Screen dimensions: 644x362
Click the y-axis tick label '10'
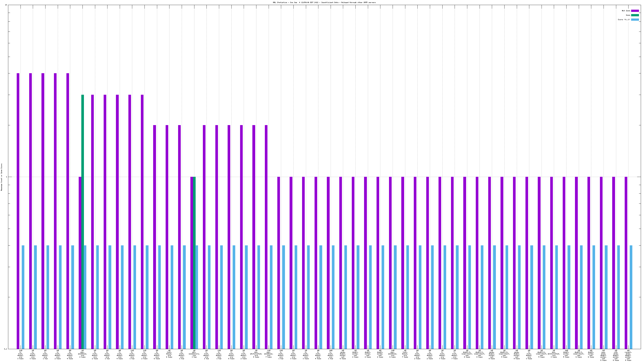tap(6, 5)
